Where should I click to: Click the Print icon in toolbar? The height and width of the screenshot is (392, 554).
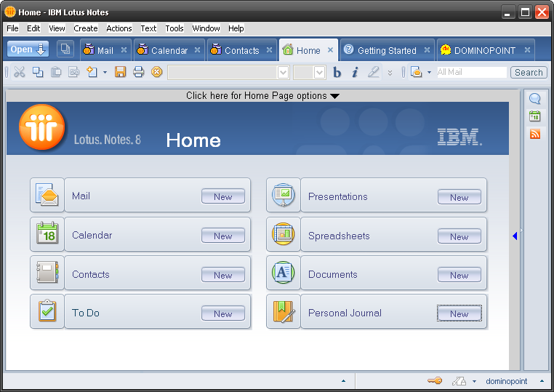click(x=138, y=72)
